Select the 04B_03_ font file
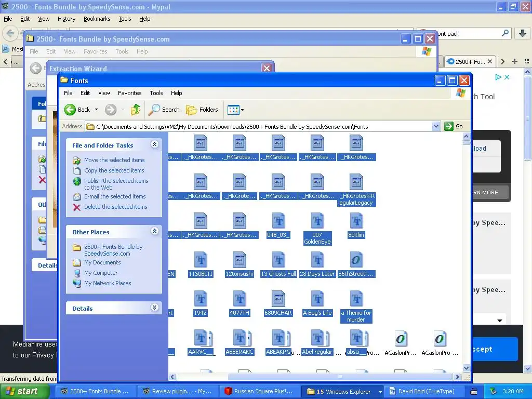Image resolution: width=532 pixels, height=399 pixels. (x=278, y=225)
